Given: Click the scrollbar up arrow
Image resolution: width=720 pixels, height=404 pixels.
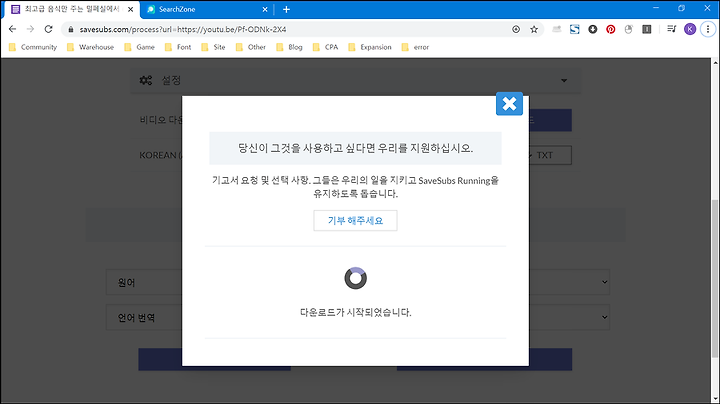Looking at the screenshot, I should coord(715,62).
